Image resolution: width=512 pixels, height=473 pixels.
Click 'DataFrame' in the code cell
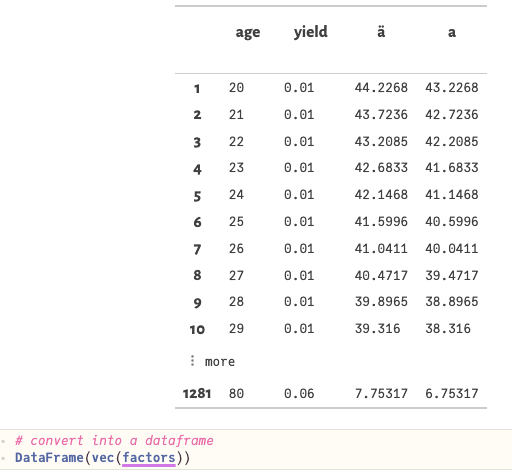coord(49,458)
